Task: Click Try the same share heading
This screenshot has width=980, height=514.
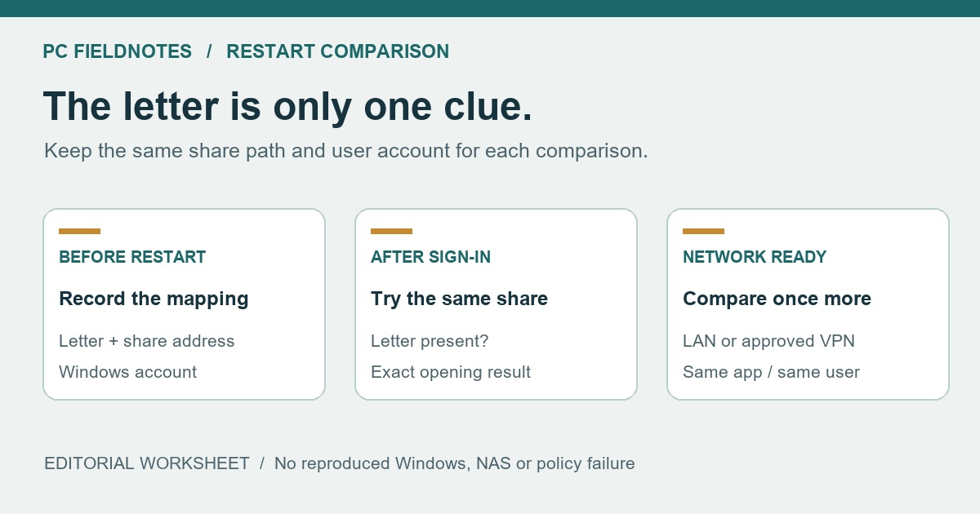Action: 459,299
